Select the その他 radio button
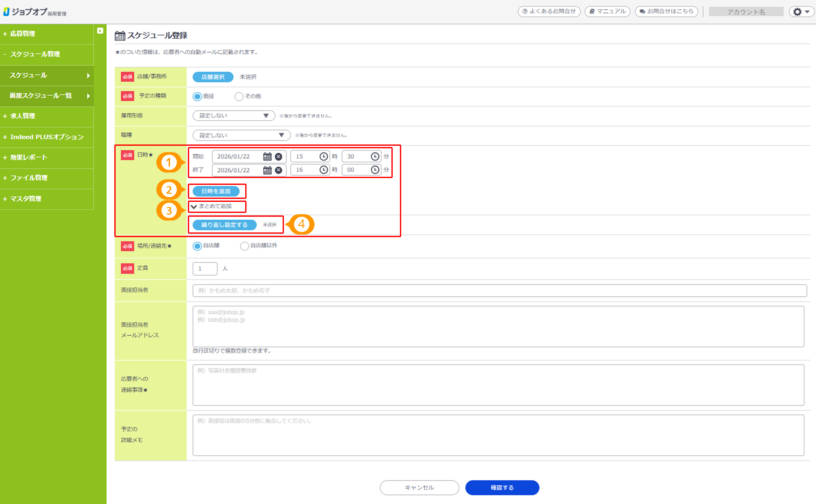The width and height of the screenshot is (816, 504). tap(239, 96)
